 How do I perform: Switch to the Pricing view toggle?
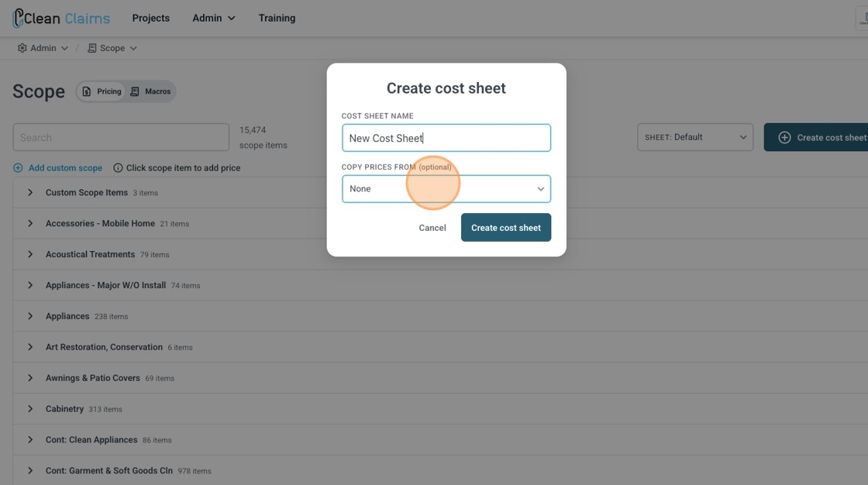pyautogui.click(x=102, y=91)
